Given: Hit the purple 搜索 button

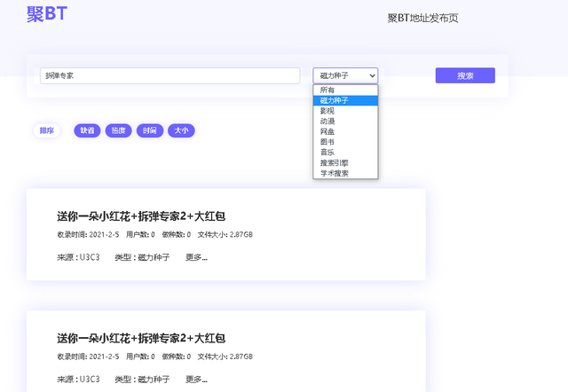Looking at the screenshot, I should (x=465, y=75).
